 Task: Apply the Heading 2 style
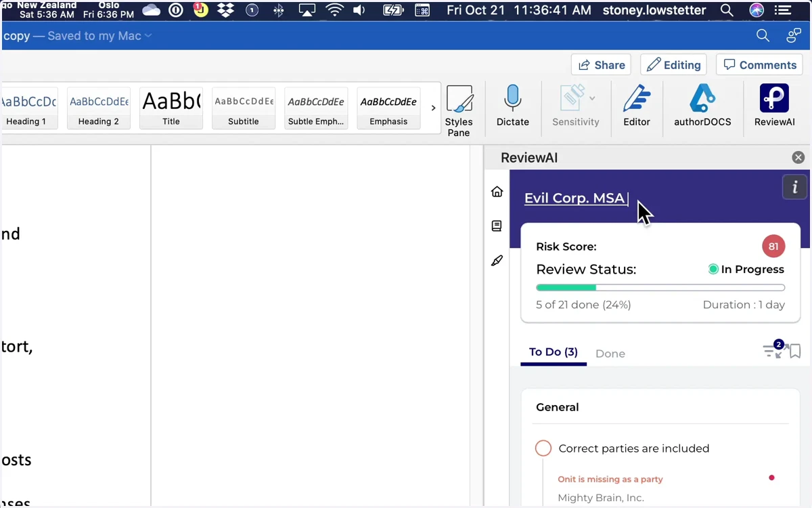[99, 108]
